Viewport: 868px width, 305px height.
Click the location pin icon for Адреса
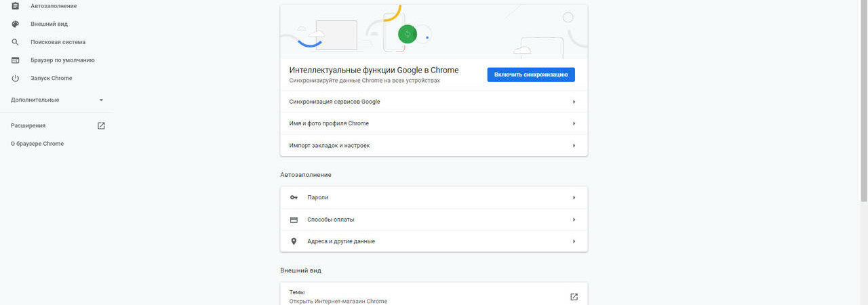point(294,241)
